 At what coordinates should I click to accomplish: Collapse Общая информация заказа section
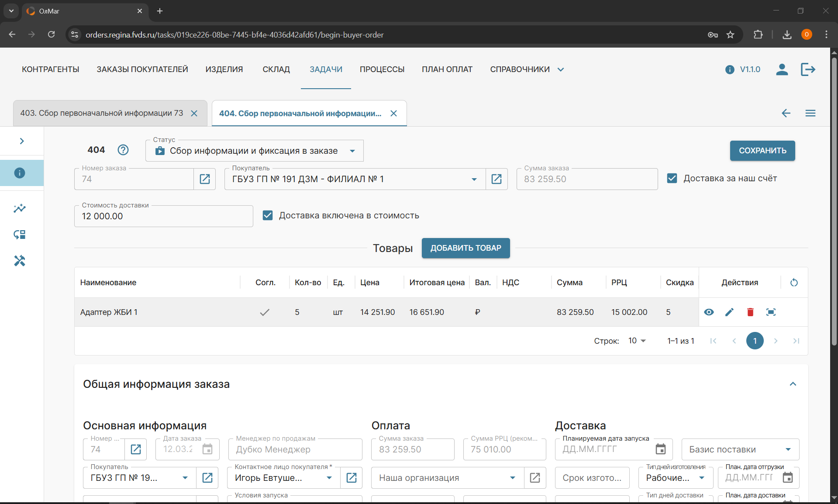click(793, 384)
